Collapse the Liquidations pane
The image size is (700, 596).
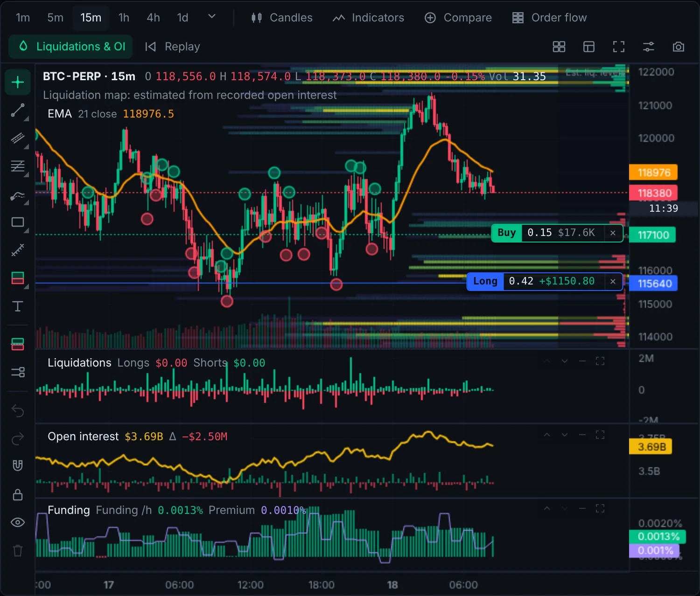pos(582,361)
